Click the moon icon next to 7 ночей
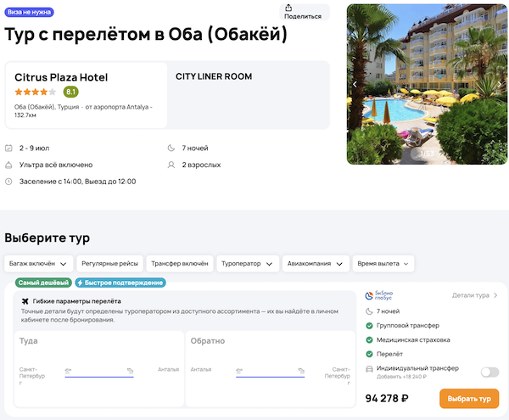This screenshot has width=509, height=420. [171, 148]
